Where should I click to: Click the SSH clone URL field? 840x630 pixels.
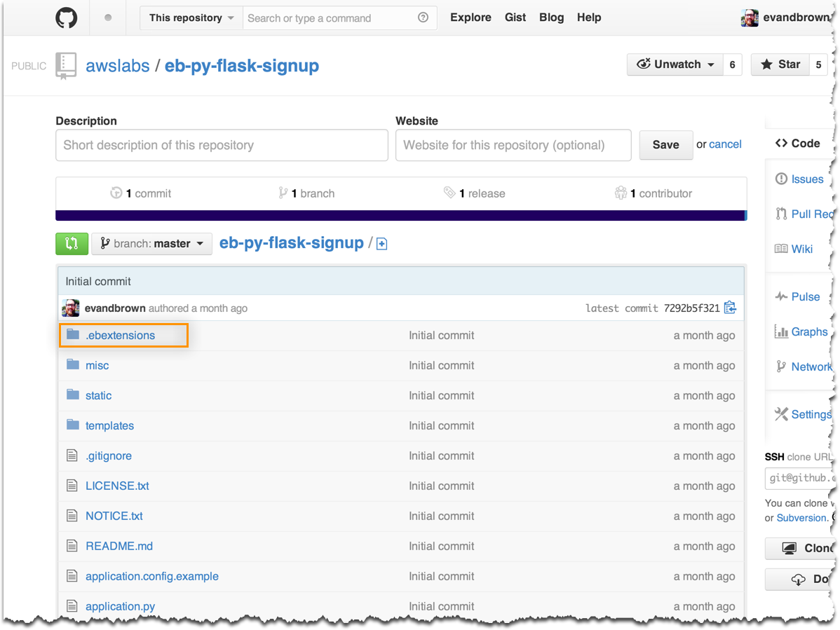(799, 478)
